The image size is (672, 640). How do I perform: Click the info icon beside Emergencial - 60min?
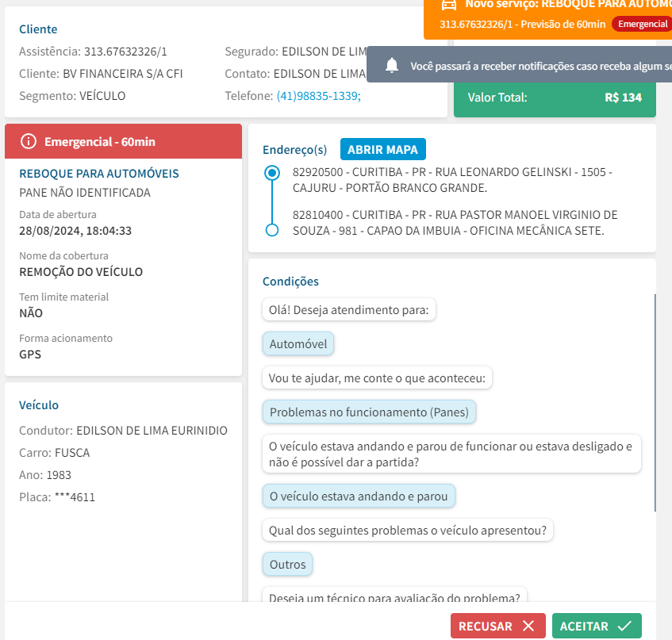29,141
